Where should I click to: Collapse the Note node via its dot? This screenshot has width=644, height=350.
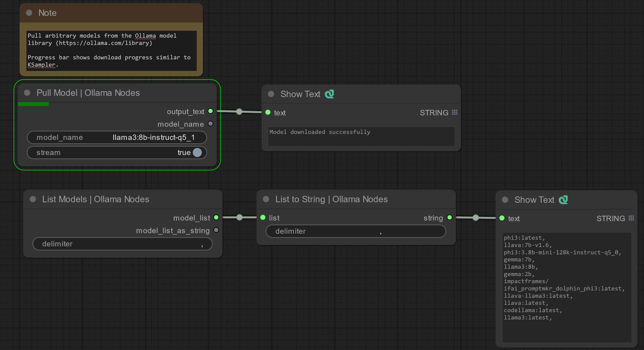pyautogui.click(x=29, y=13)
